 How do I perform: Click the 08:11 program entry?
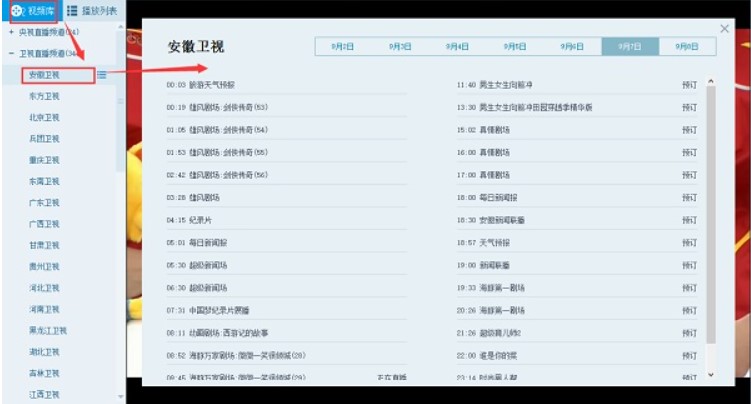(x=217, y=333)
